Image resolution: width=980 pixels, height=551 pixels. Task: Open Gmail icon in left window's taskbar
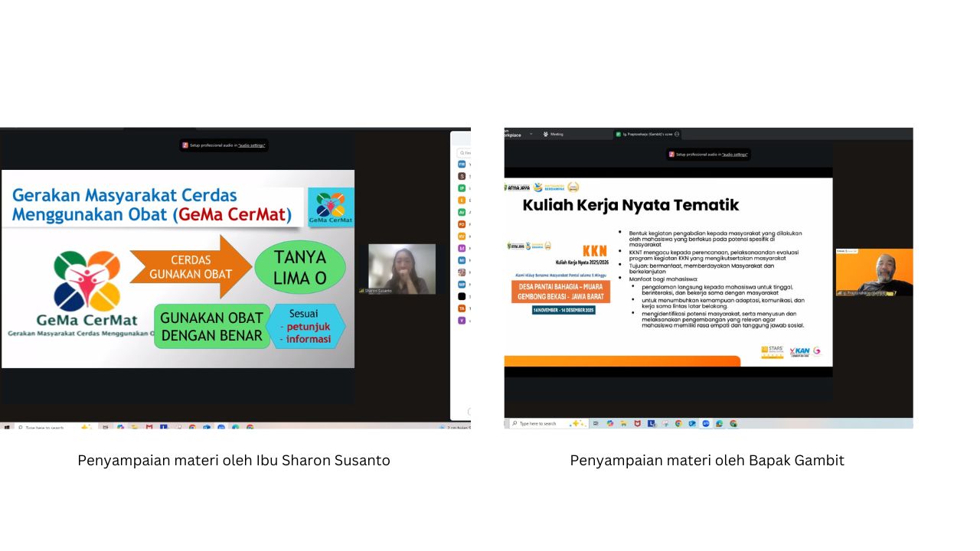(x=149, y=427)
